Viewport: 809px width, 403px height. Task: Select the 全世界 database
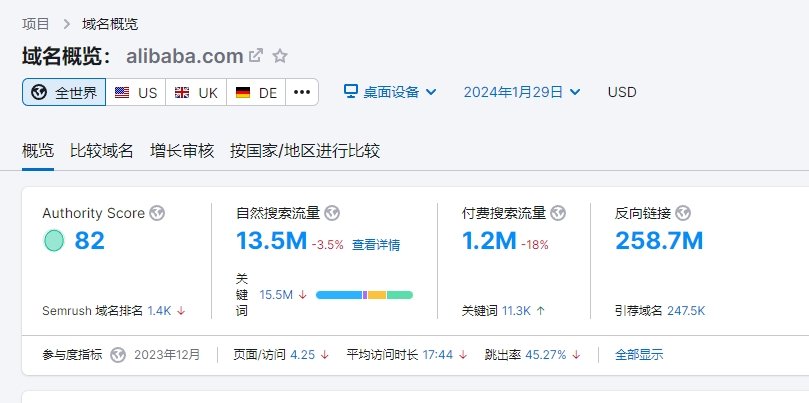tap(64, 92)
